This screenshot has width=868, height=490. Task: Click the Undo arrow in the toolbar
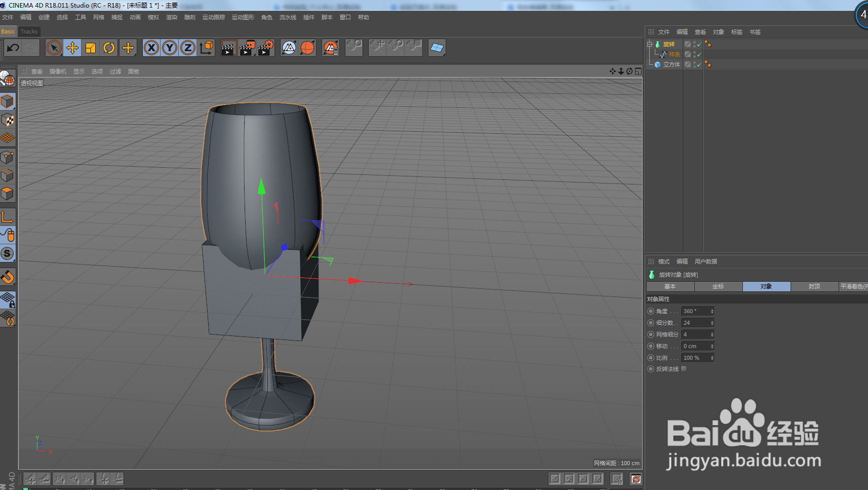[13, 48]
